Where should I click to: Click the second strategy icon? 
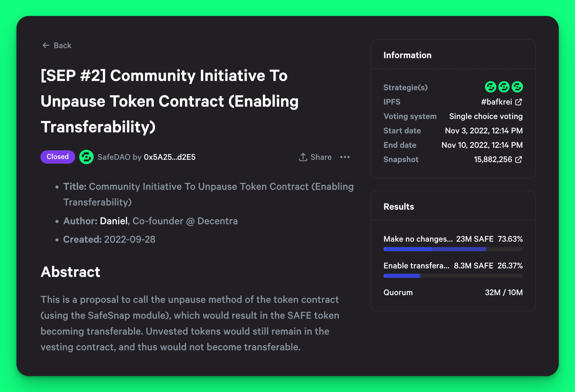504,87
